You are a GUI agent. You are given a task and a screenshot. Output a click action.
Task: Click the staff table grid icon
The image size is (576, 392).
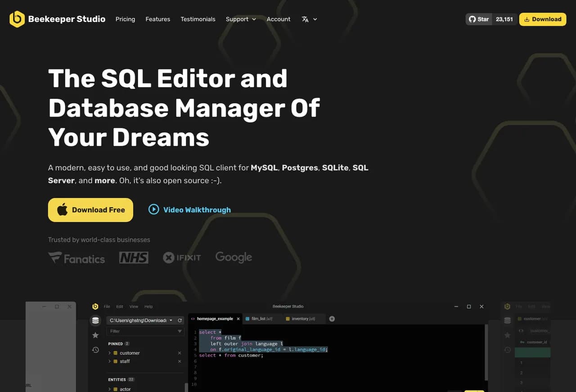(x=116, y=361)
